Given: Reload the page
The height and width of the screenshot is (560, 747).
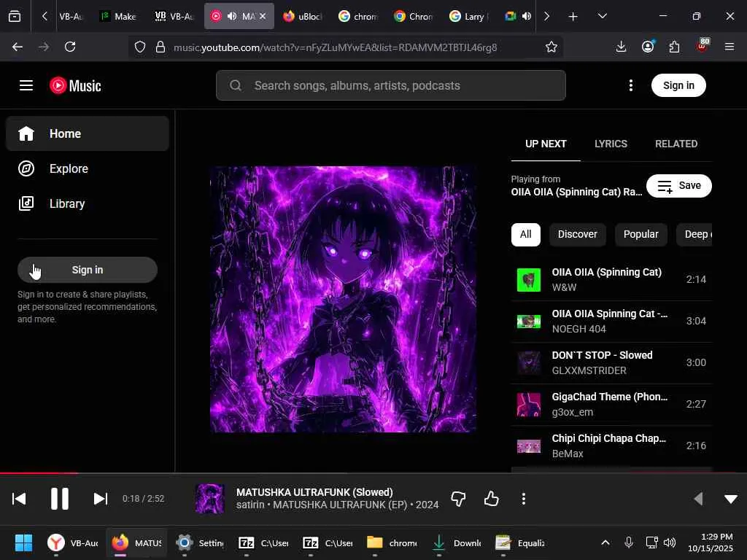Looking at the screenshot, I should 70,47.
